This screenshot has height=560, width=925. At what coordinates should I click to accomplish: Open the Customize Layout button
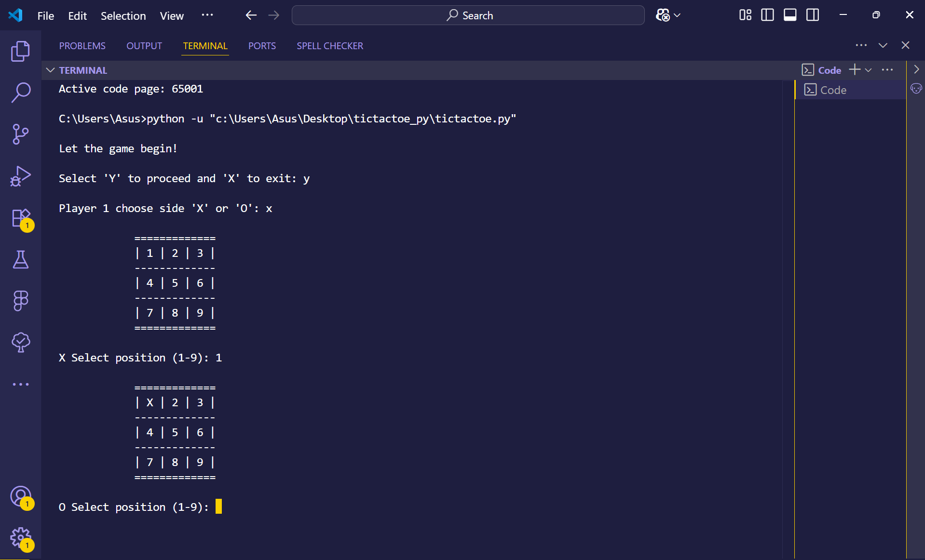[745, 15]
